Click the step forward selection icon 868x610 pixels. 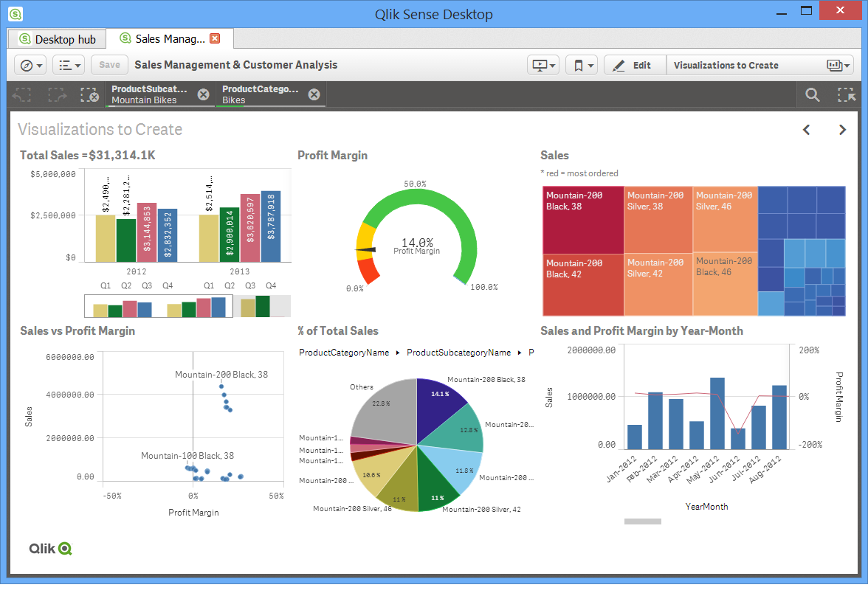(x=56, y=95)
